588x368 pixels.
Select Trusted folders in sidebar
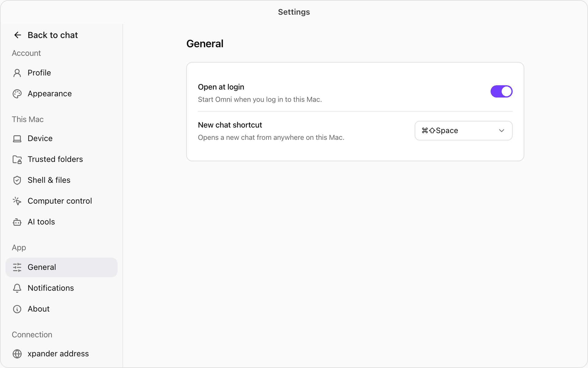tap(61, 159)
